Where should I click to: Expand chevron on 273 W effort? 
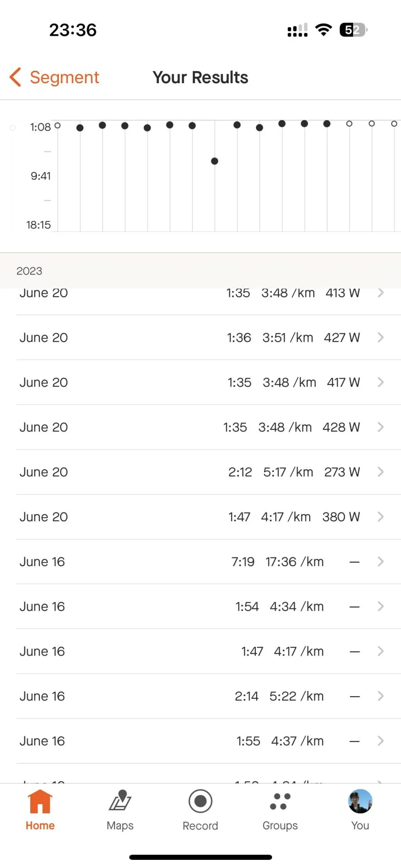(x=381, y=472)
